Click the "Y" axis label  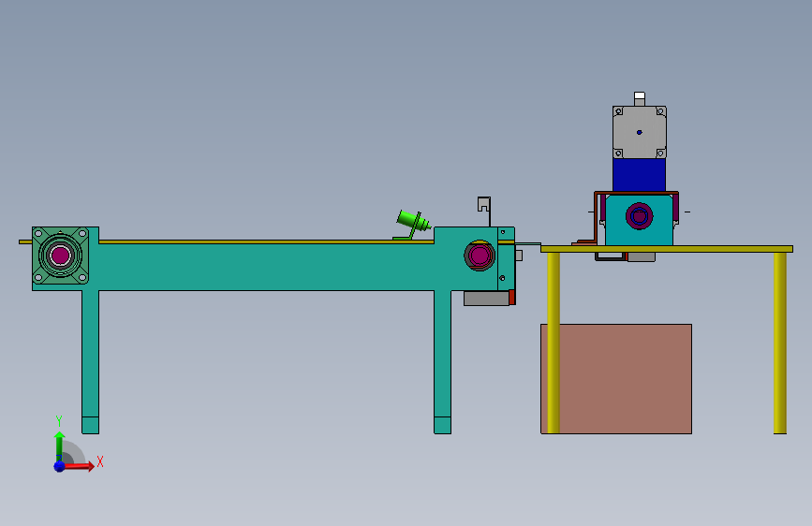59,421
